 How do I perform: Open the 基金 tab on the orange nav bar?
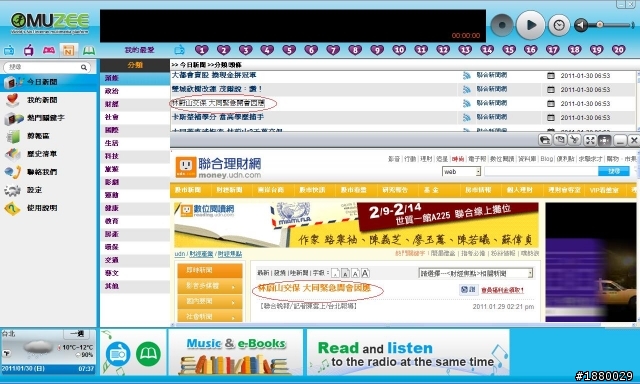click(x=431, y=190)
